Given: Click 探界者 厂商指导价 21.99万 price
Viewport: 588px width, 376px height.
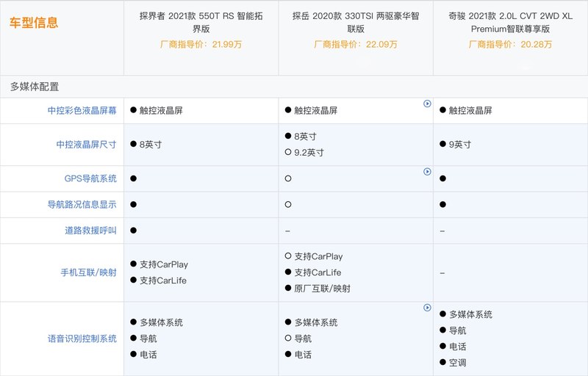Looking at the screenshot, I should (201, 45).
